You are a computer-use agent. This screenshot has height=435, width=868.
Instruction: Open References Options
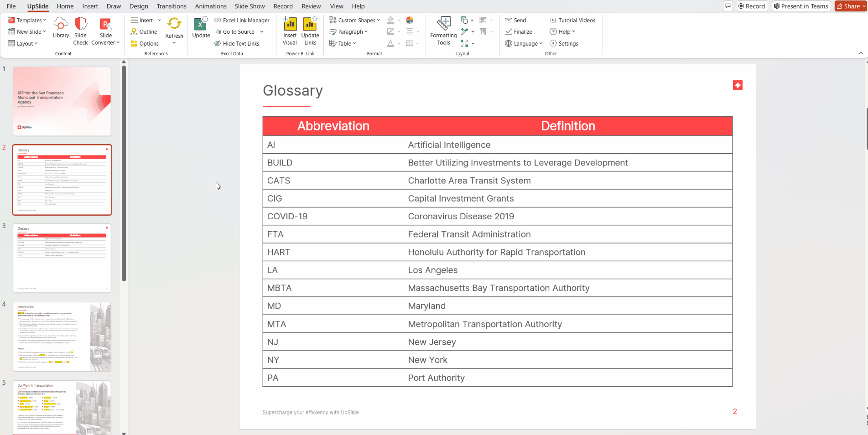point(145,43)
